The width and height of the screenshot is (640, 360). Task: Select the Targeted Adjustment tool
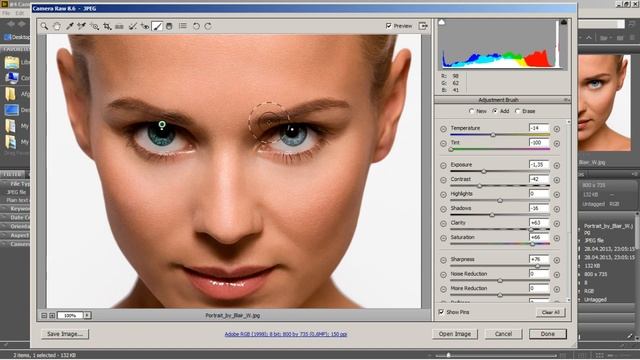(x=94, y=26)
